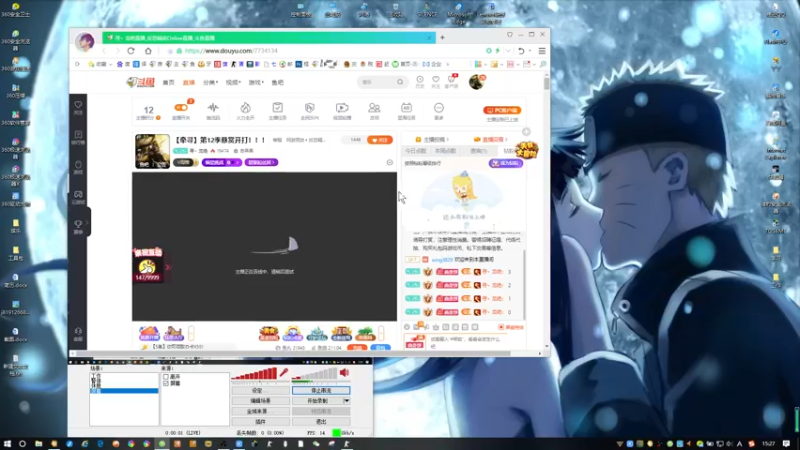Open the 直播回看 link
The width and height of the screenshot is (800, 450).
(491, 139)
